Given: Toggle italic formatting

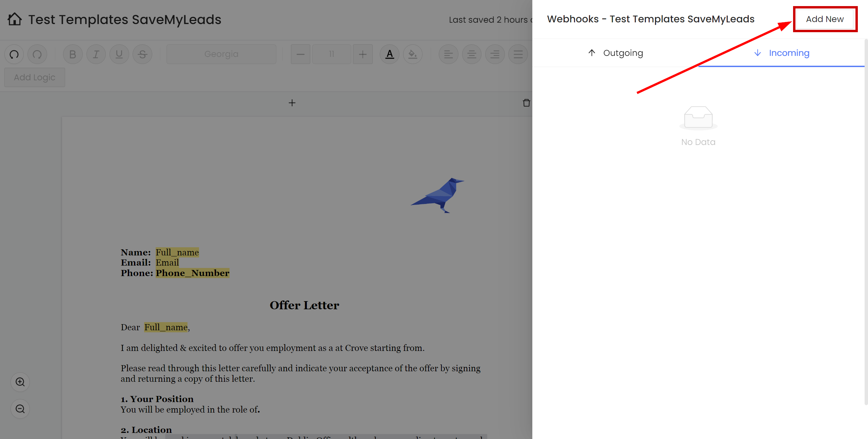Looking at the screenshot, I should click(96, 54).
